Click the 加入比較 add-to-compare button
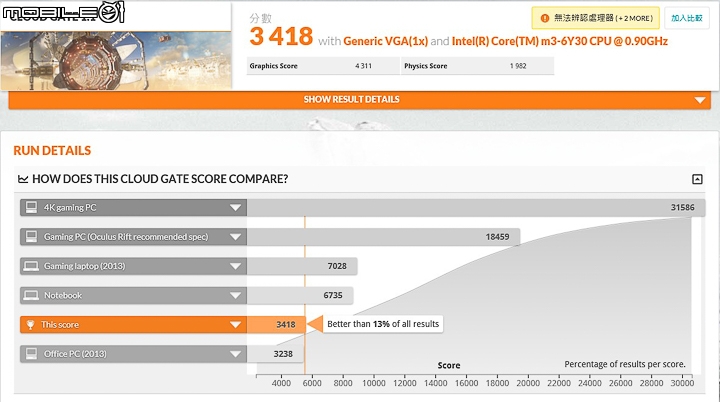Screen dimensions: 720x402 [686, 18]
